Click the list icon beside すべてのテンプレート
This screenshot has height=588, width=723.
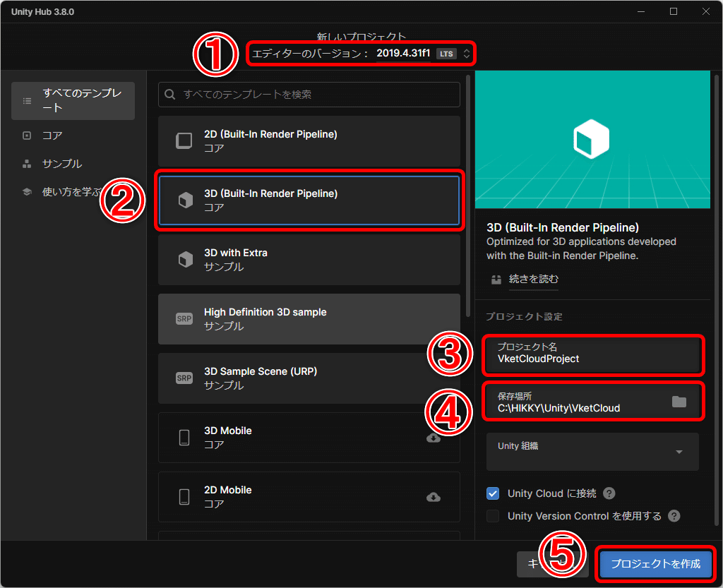[x=28, y=100]
